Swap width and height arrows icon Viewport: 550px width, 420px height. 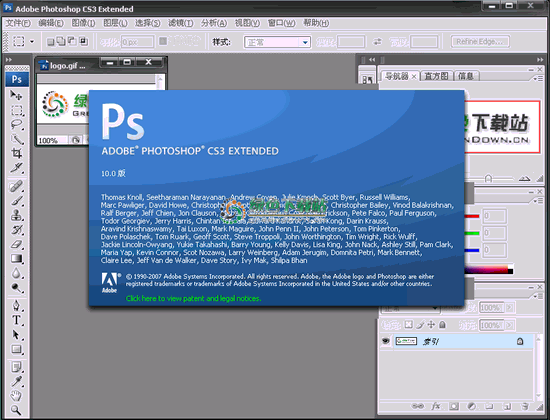(x=377, y=42)
